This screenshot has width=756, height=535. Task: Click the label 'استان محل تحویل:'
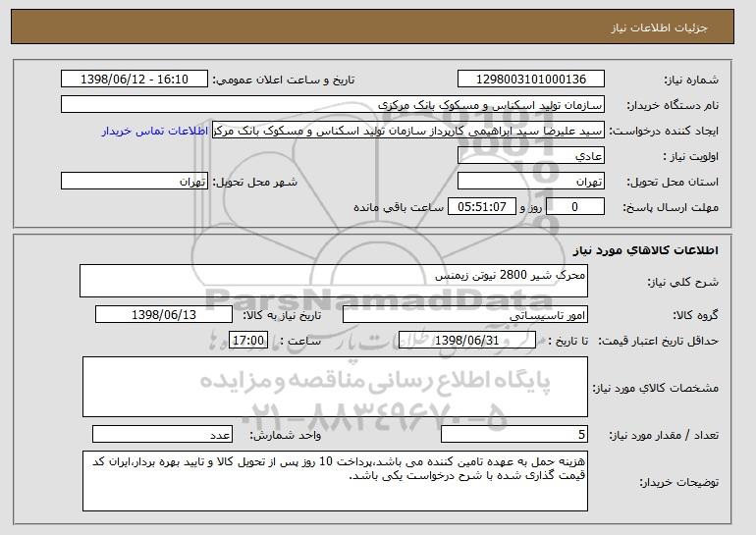click(673, 182)
